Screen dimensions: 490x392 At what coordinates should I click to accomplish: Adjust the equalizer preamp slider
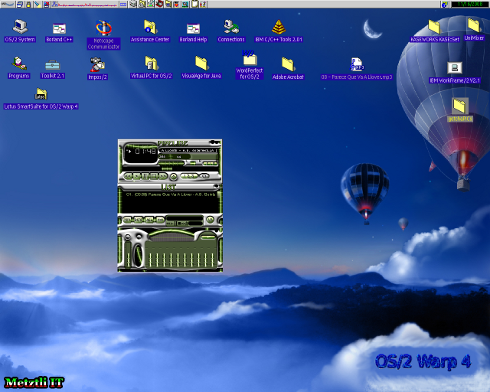point(128,255)
